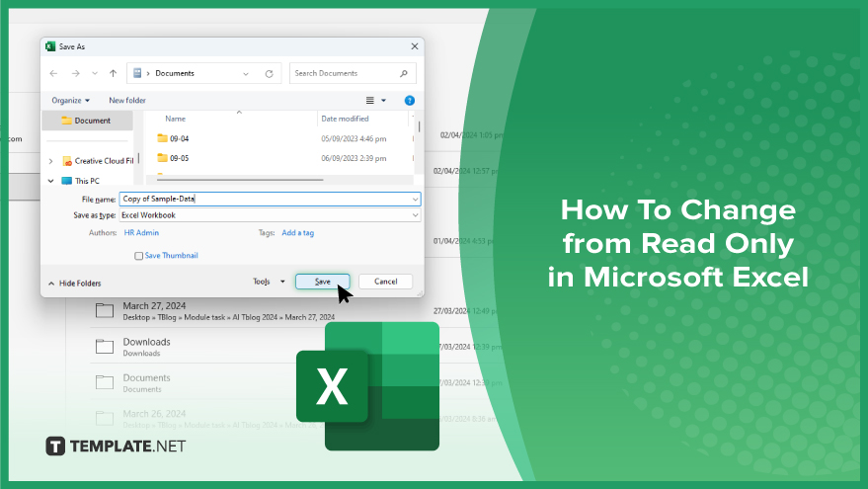Click the Documents address bar path
Screen dimensions: 868x489
click(175, 73)
